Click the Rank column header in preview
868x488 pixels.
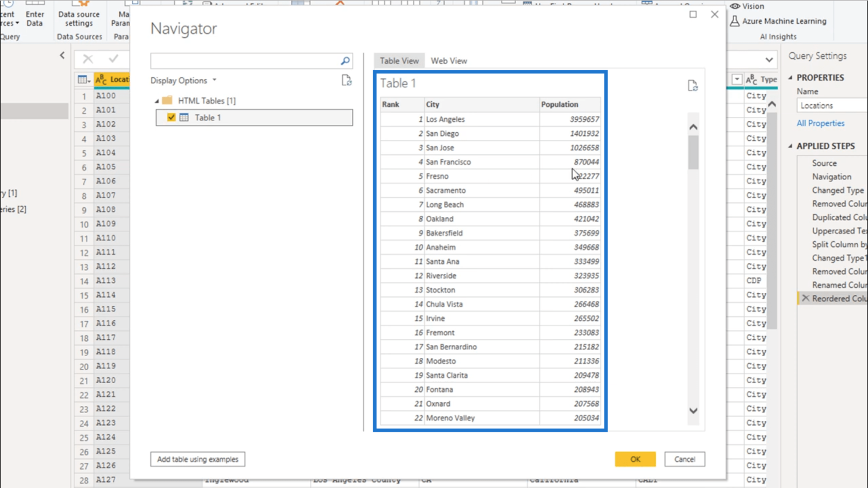(402, 104)
